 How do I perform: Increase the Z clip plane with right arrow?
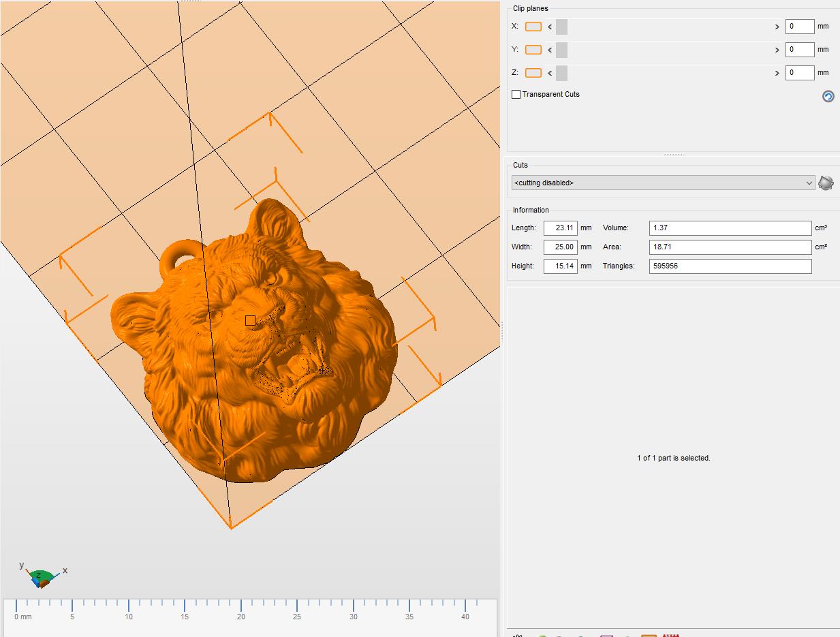click(777, 73)
